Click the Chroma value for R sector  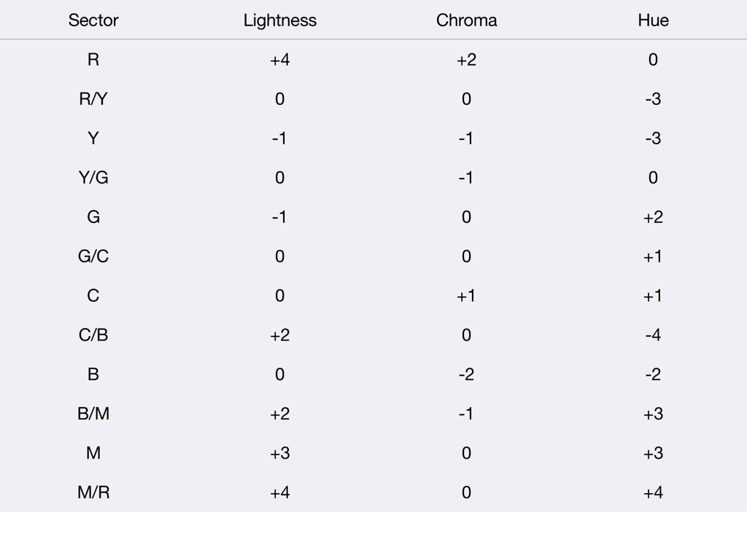click(466, 60)
